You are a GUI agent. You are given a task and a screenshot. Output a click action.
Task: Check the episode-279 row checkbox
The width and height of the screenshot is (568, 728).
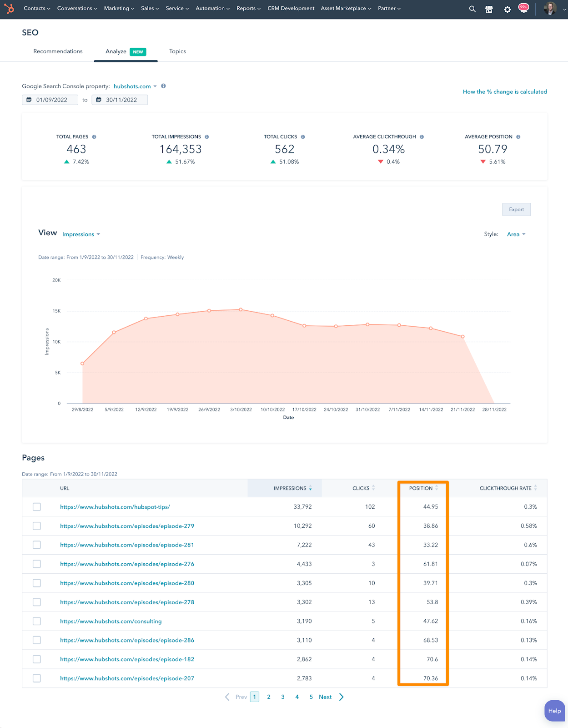[37, 526]
